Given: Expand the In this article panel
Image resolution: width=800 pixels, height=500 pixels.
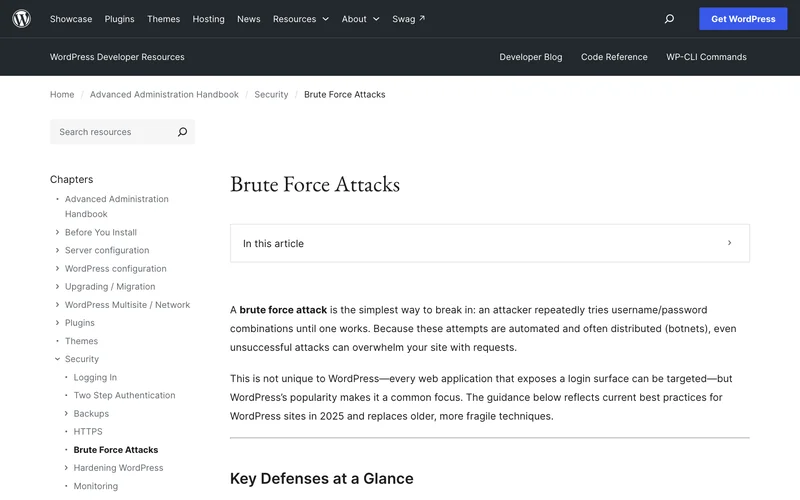Looking at the screenshot, I should pyautogui.click(x=490, y=243).
